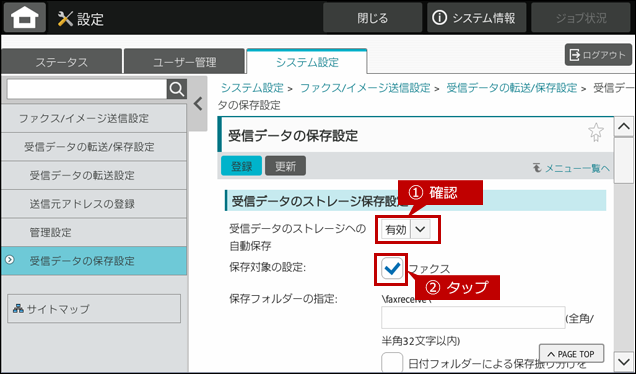Go to the home screen icon
The image size is (636, 374).
point(25,17)
